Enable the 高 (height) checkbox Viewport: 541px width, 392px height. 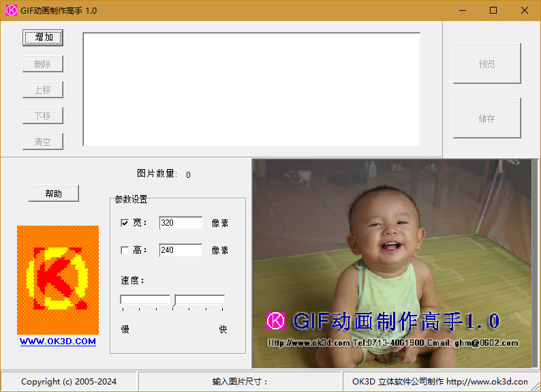[x=125, y=250]
